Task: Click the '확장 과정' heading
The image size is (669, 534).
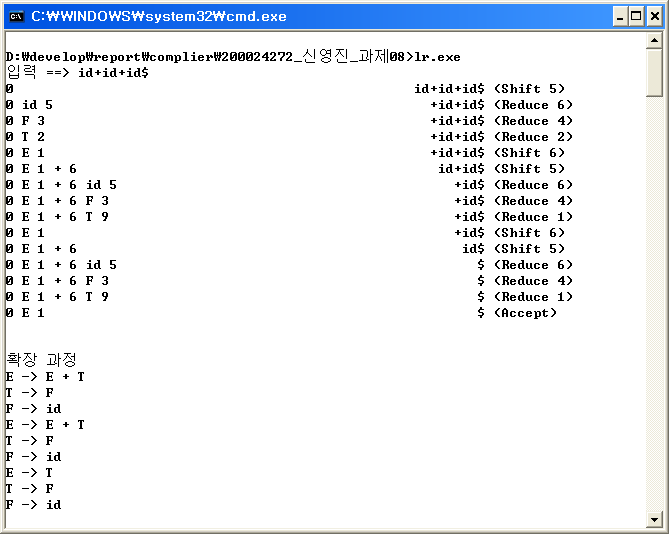Action: (x=41, y=360)
